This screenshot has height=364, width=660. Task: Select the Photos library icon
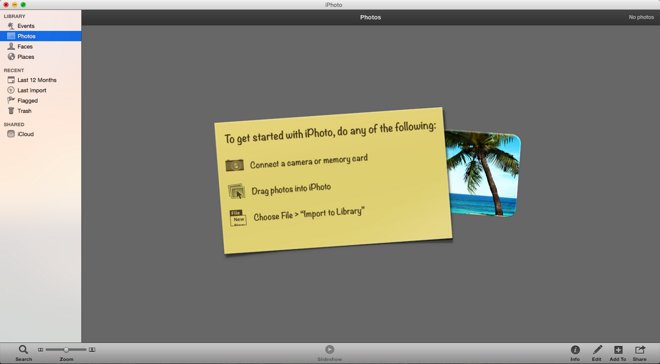pos(11,36)
